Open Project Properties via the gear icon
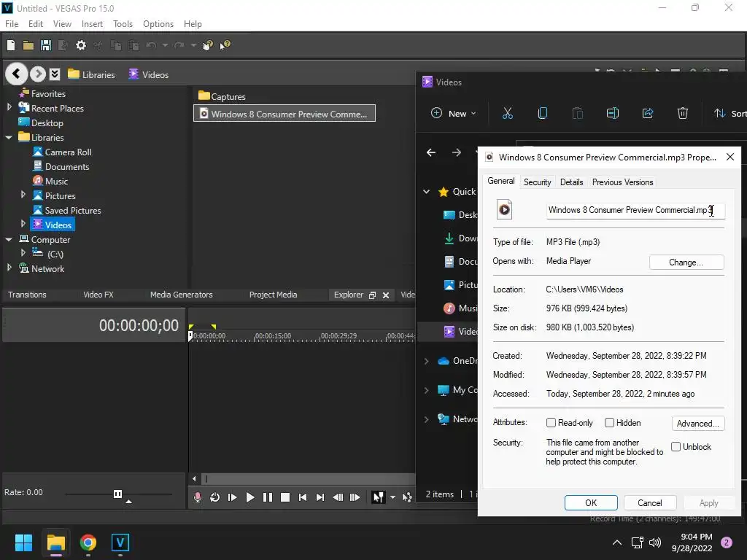This screenshot has width=747, height=560. click(x=81, y=45)
